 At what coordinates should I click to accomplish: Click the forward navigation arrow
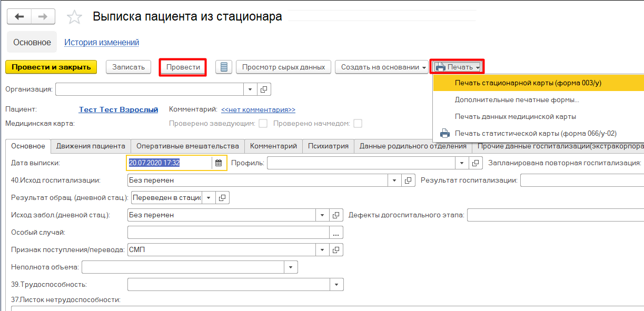[43, 17]
